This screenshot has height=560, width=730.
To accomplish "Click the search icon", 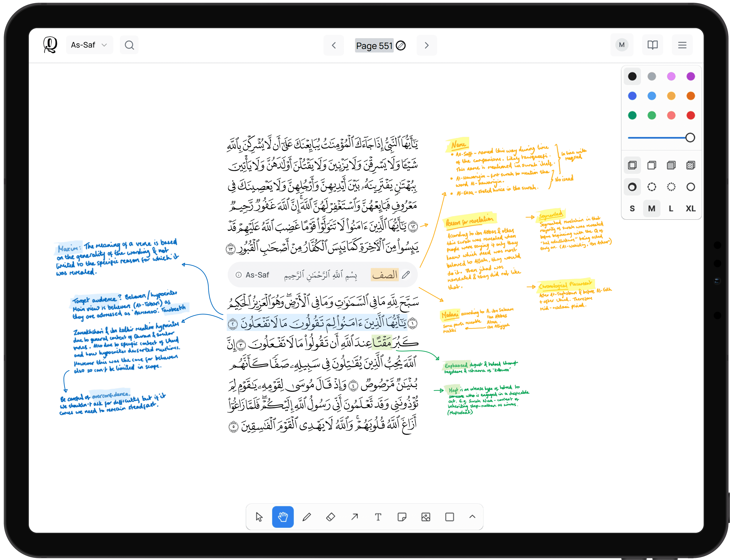I will (x=129, y=45).
